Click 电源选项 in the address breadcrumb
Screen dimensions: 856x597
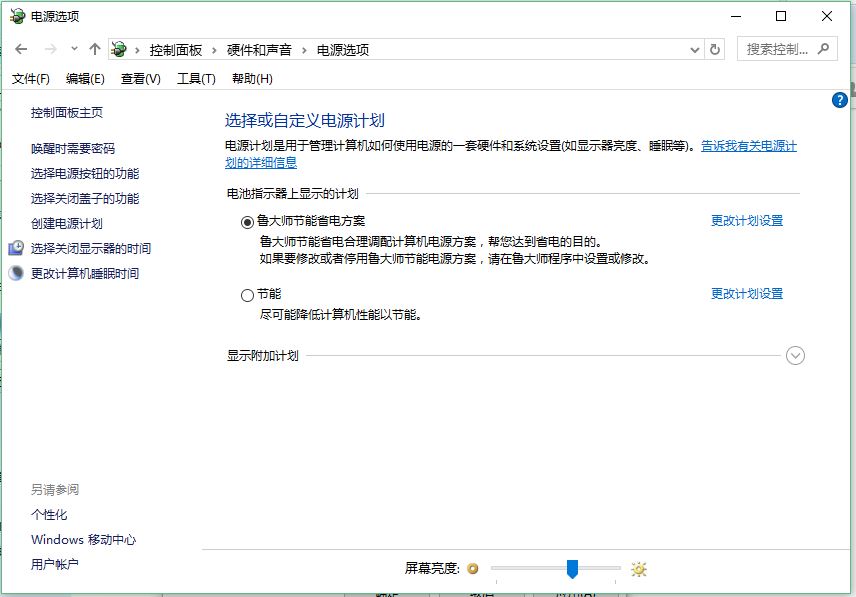tap(343, 50)
